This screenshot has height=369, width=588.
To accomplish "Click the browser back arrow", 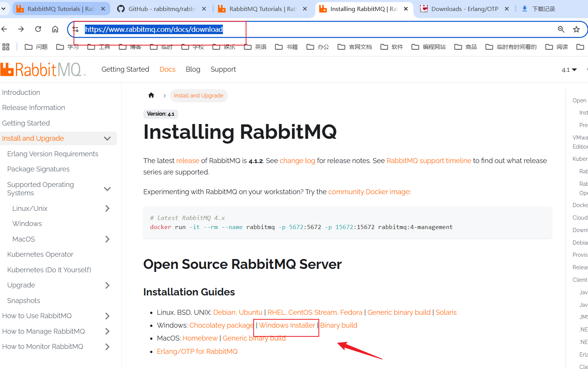I will tap(4, 29).
